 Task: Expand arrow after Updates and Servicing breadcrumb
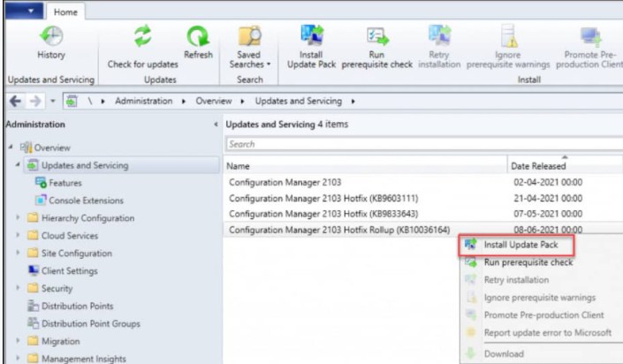[353, 102]
